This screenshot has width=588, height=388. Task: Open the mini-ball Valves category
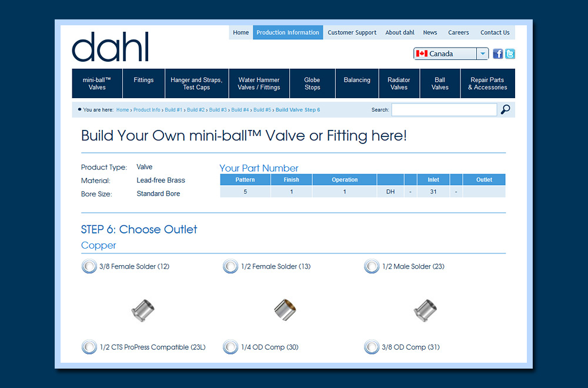tap(97, 83)
